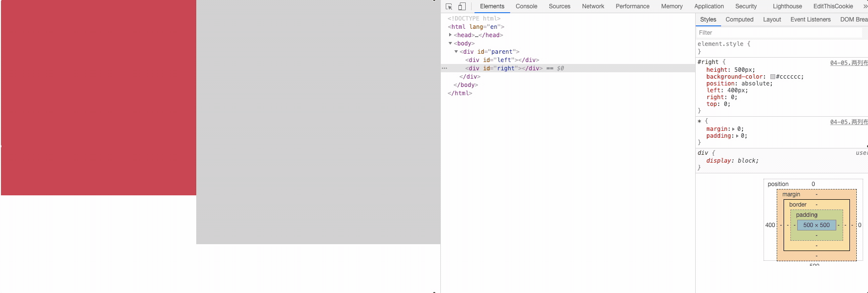Open stylesheet link for universal selector rule
Screen dimensions: 868x293
848,122
